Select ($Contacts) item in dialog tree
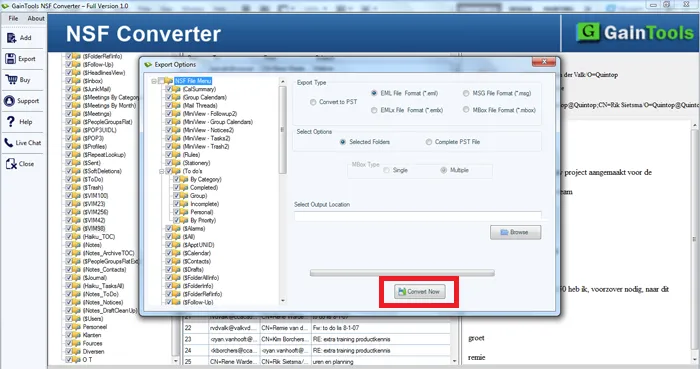The width and height of the screenshot is (700, 369). (196, 261)
